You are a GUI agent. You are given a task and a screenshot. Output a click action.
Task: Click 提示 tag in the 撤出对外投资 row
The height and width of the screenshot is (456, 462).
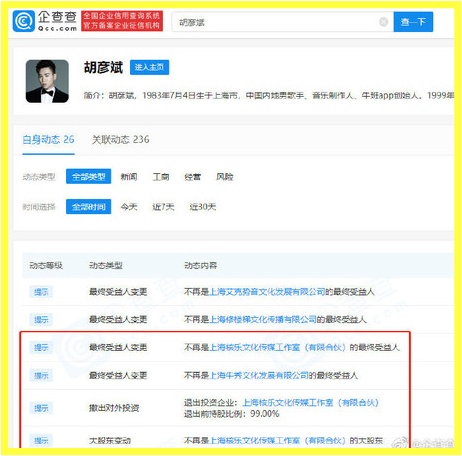pyautogui.click(x=41, y=408)
